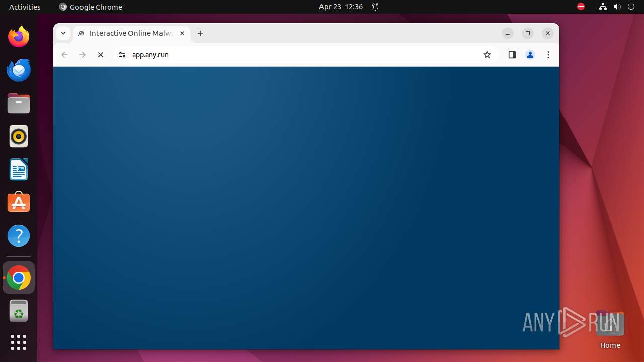Open Chrome three-dot menu
The height and width of the screenshot is (362, 644).
tap(548, 55)
